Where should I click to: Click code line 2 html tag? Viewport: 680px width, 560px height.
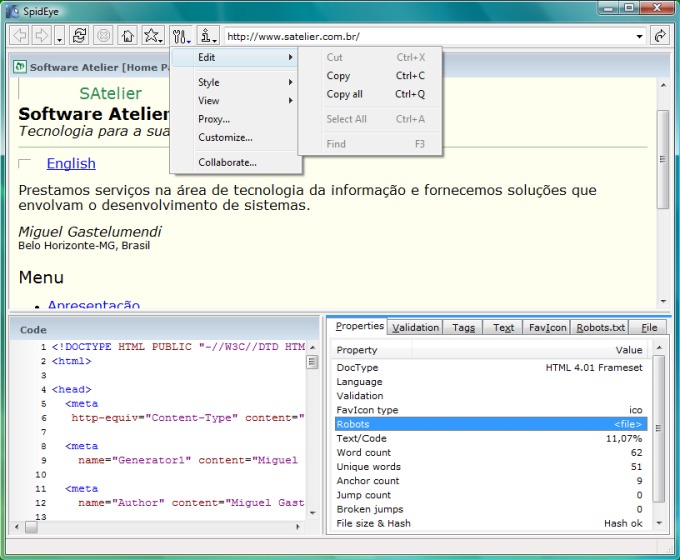pyautogui.click(x=72, y=361)
